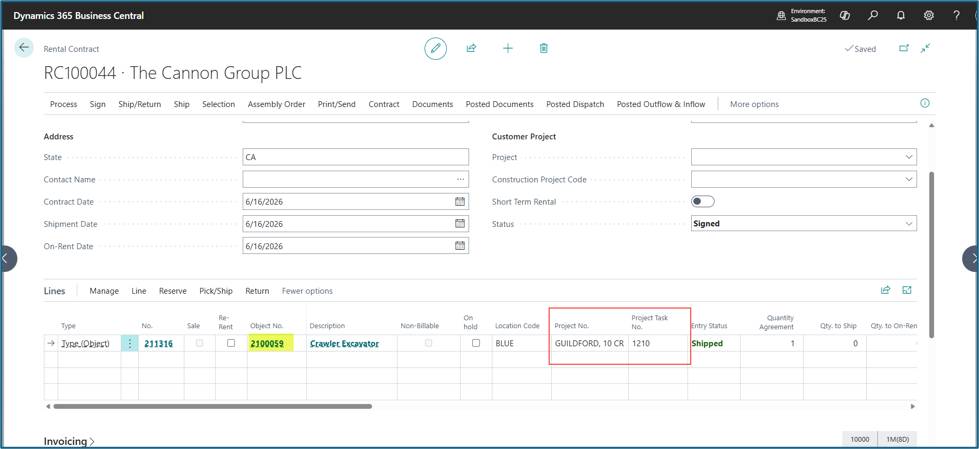Viewport: 979px width, 449px height.
Task: Open the Process menu
Action: tap(64, 104)
